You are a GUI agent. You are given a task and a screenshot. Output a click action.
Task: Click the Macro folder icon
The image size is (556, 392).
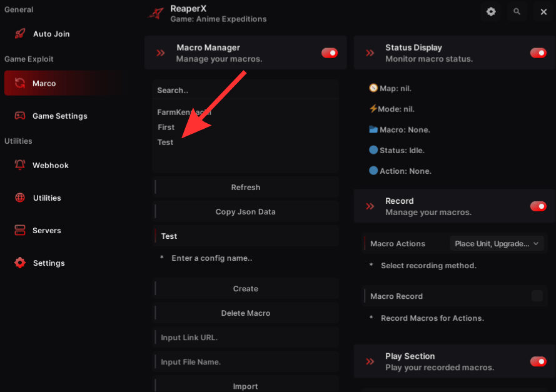(373, 129)
